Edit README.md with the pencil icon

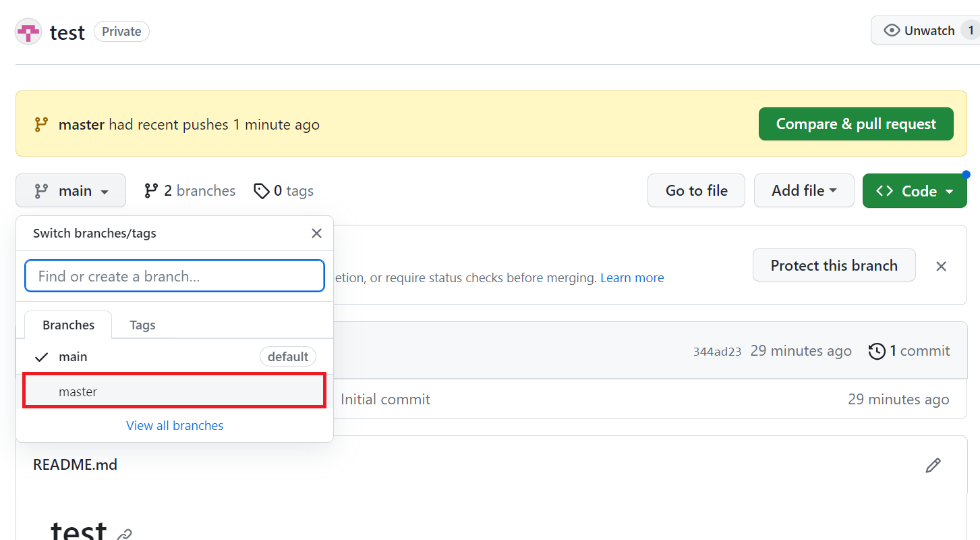pos(933,465)
